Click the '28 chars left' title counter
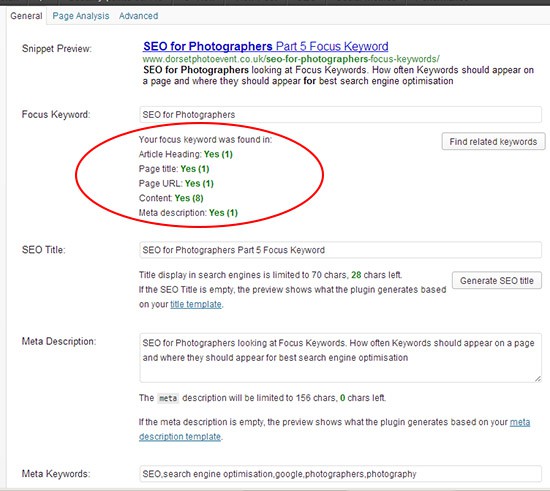This screenshot has height=491, width=550. pyautogui.click(x=376, y=275)
